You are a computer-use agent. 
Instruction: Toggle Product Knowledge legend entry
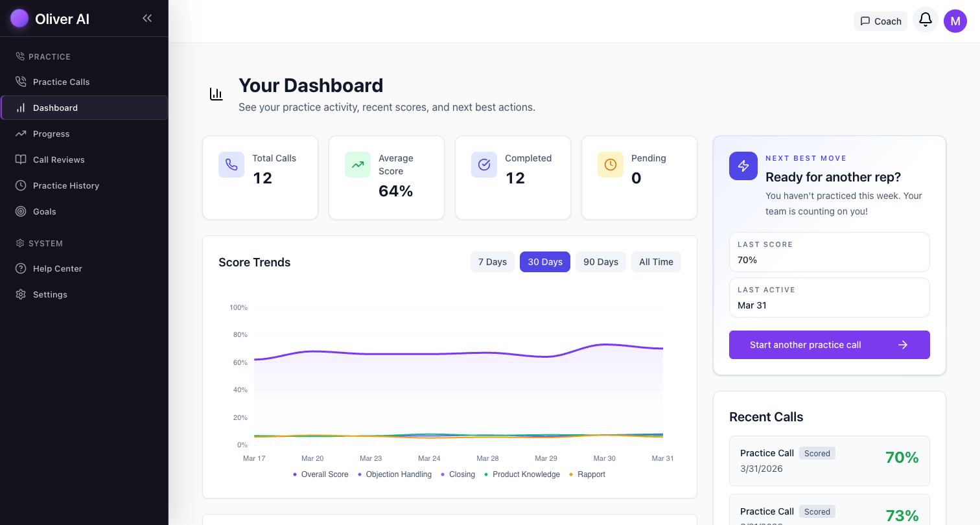click(522, 474)
